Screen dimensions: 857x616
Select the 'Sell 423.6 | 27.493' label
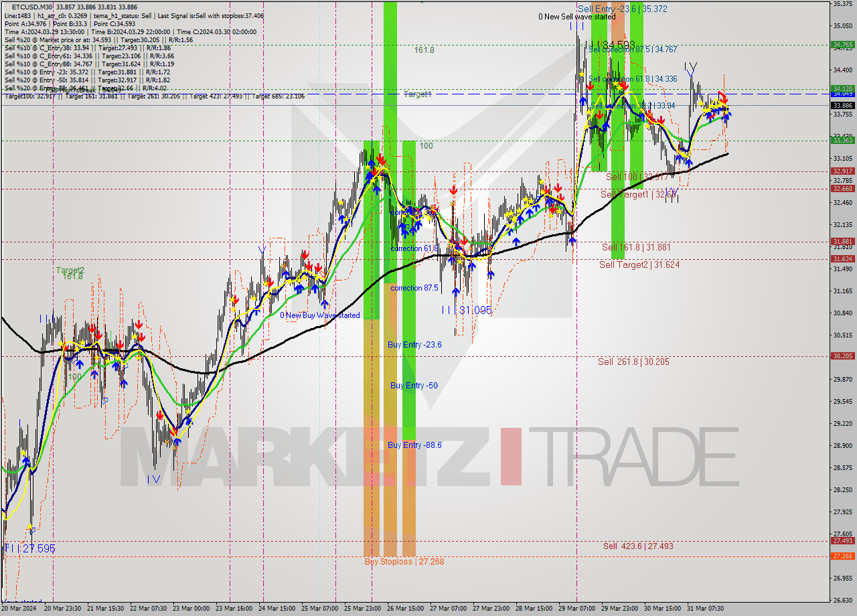click(638, 546)
